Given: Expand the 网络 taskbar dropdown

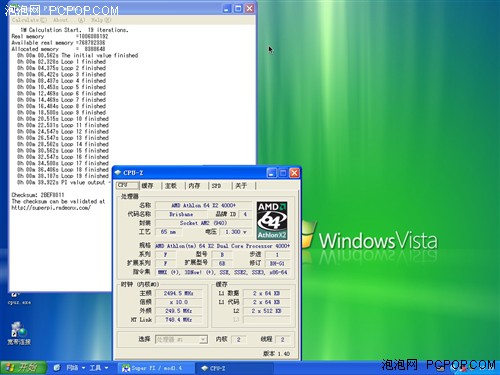Looking at the screenshot, I should click(x=76, y=368).
